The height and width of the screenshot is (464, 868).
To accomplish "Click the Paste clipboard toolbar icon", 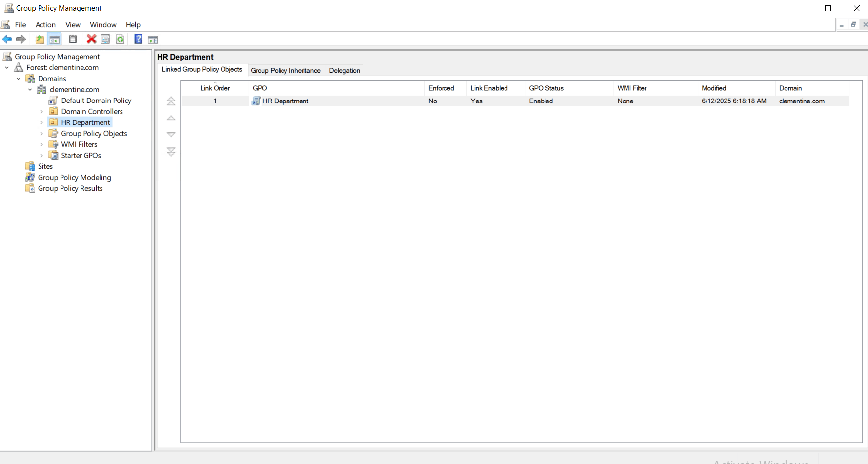I will click(x=73, y=40).
